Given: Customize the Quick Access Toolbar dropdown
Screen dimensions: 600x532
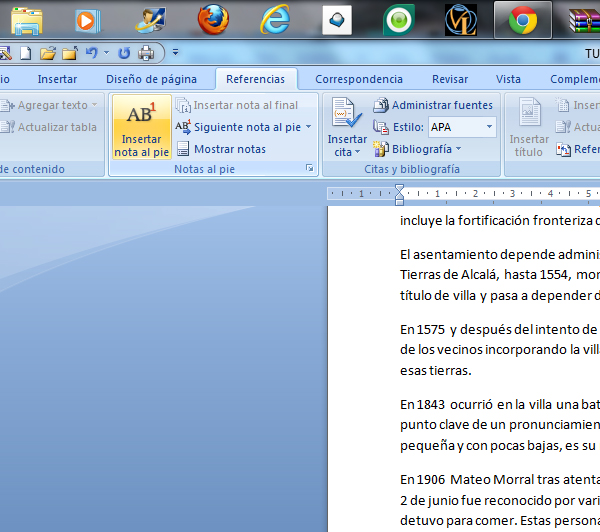Looking at the screenshot, I should pos(175,52).
